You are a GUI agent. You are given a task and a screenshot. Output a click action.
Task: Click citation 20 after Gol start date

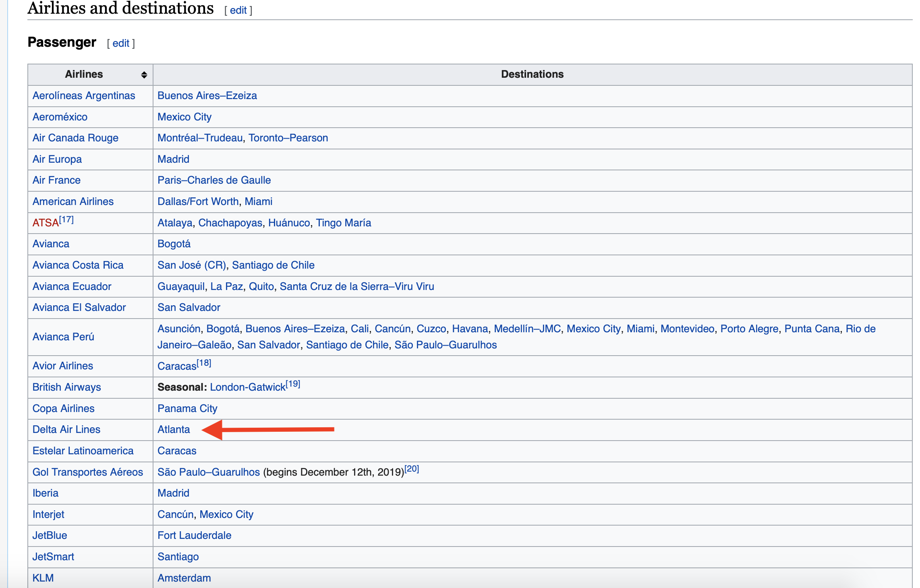[412, 469]
